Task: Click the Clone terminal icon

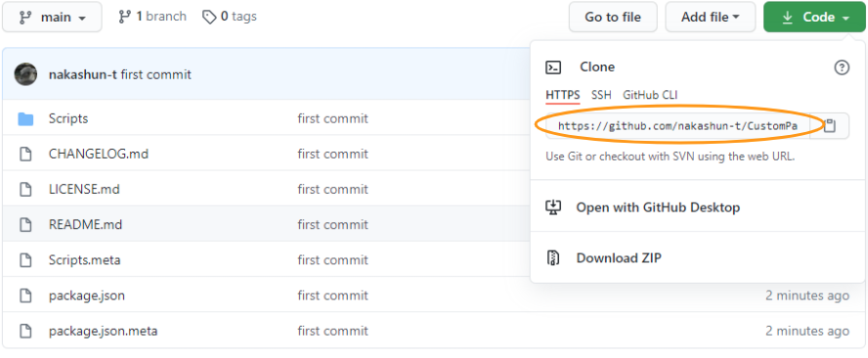Action: pyautogui.click(x=553, y=67)
